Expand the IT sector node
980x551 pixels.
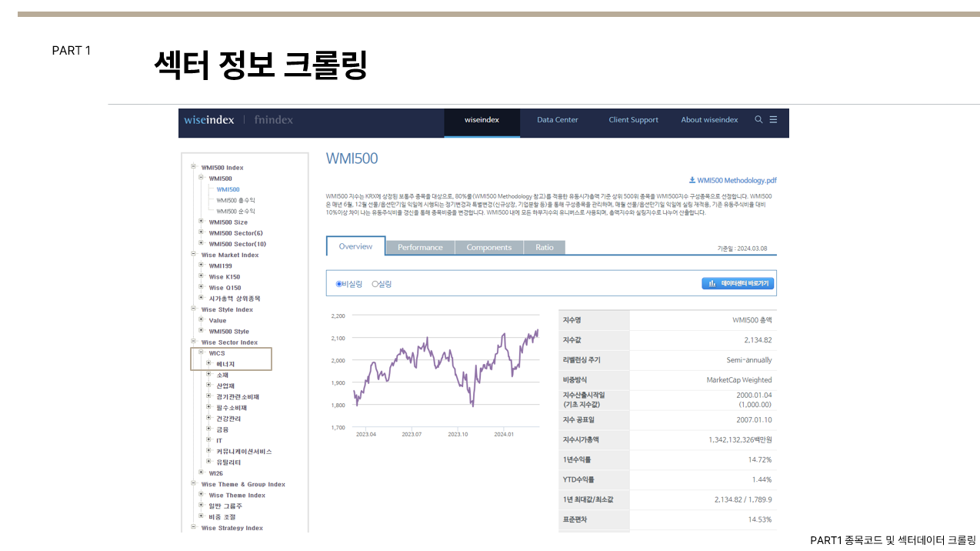pos(208,439)
